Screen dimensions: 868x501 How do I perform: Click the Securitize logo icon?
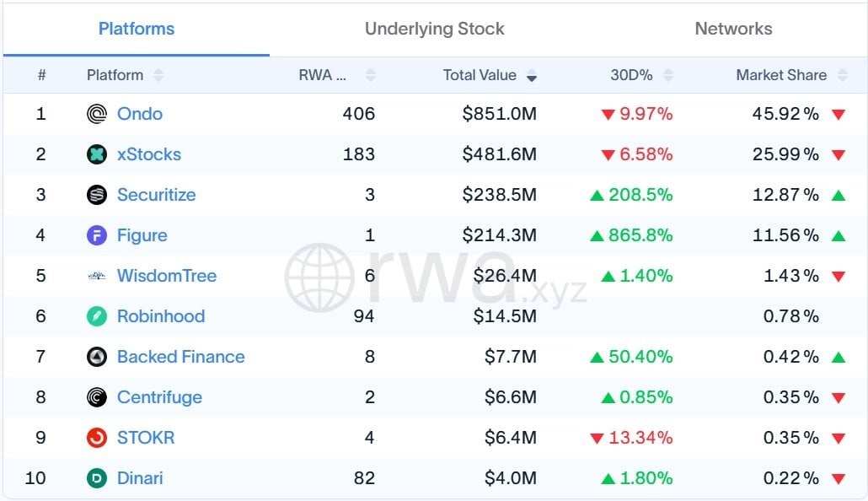click(97, 195)
